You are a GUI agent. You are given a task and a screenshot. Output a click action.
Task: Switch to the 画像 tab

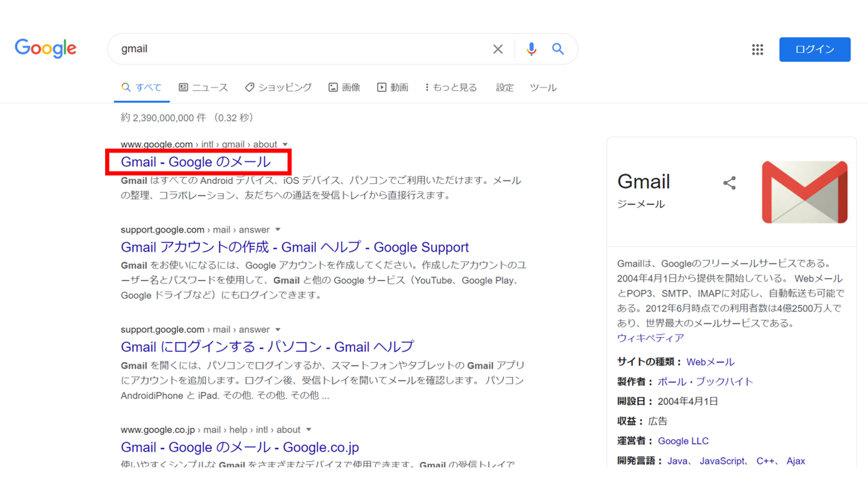344,87
